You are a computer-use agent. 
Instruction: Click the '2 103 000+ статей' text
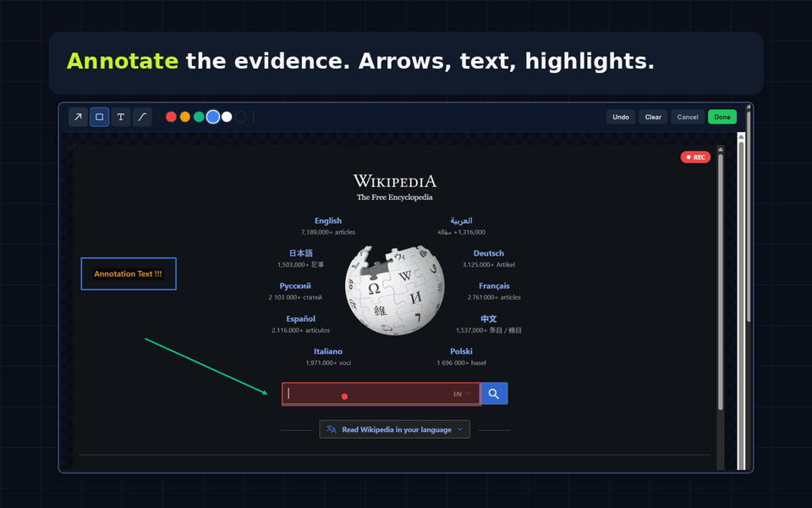click(x=295, y=297)
